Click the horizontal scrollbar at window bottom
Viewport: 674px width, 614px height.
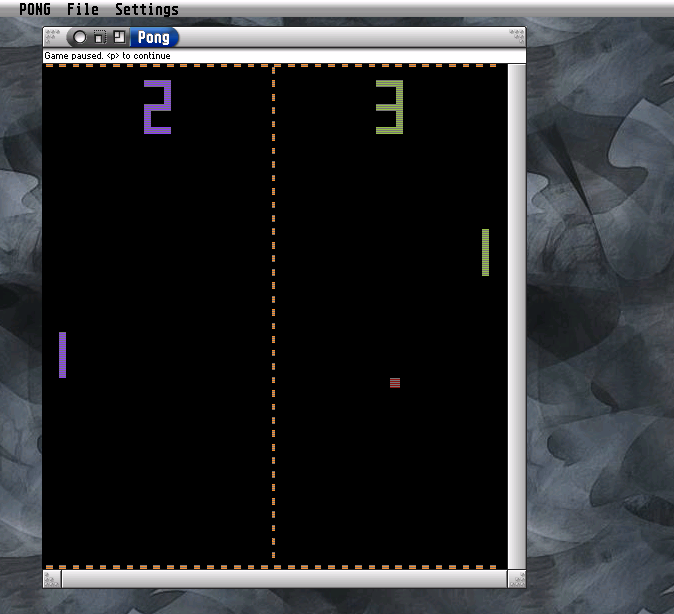point(284,579)
